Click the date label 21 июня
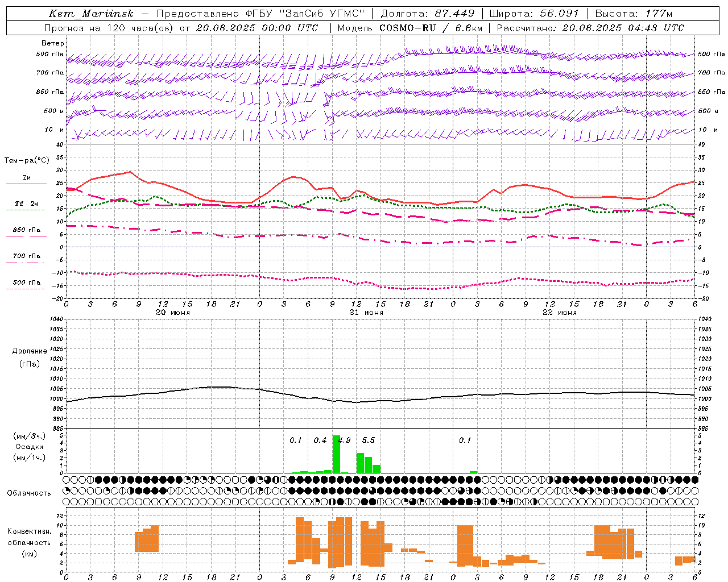728x582 pixels. click(x=366, y=313)
